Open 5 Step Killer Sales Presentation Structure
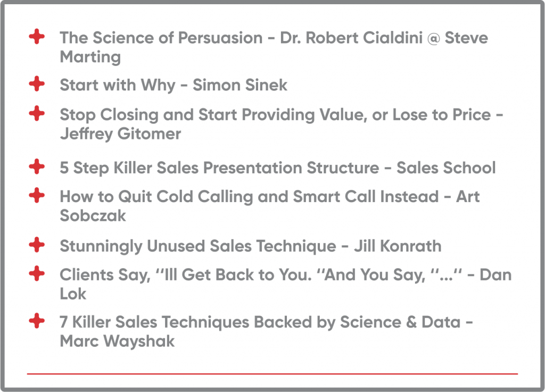The image size is (545, 392). pyautogui.click(x=277, y=168)
